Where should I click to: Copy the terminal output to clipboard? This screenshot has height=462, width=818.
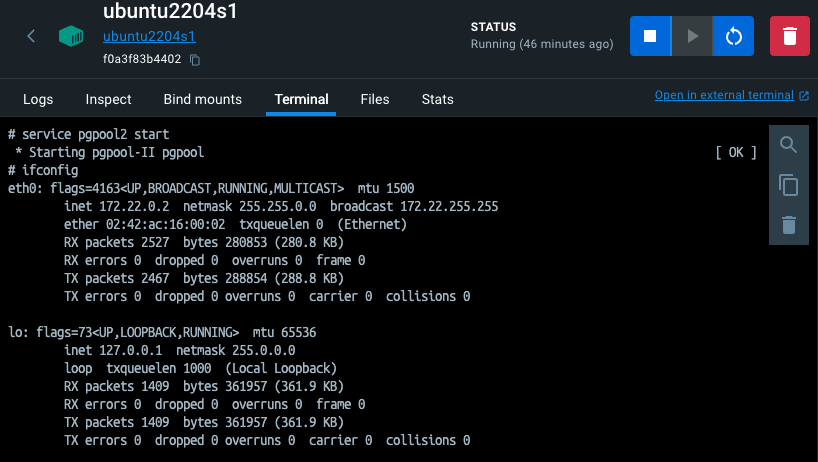pyautogui.click(x=788, y=185)
